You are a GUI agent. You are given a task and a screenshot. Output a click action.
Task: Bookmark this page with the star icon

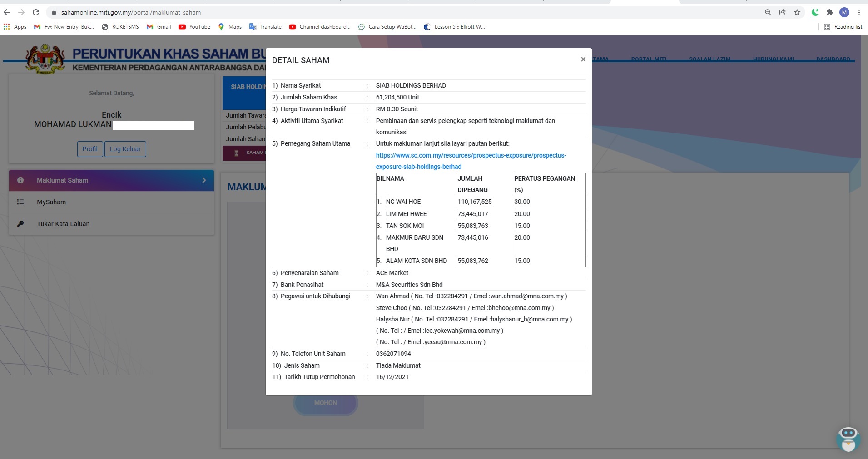click(x=797, y=12)
